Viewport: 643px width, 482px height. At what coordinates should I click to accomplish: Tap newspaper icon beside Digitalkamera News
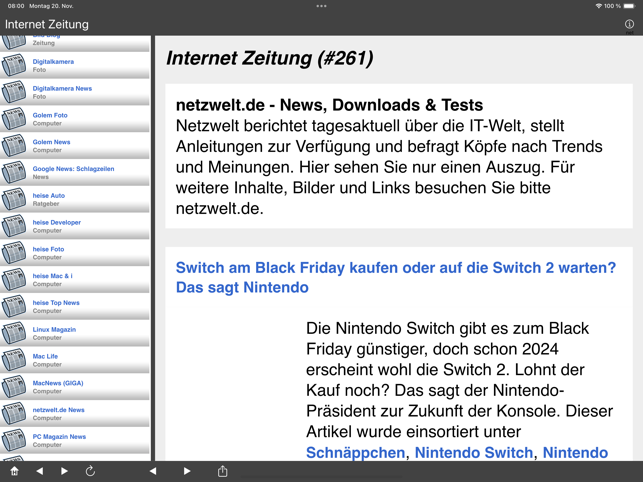pyautogui.click(x=14, y=92)
